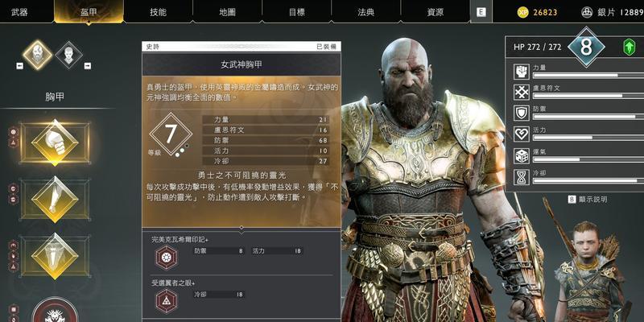The height and width of the screenshot is (322, 644).
Task: Click the 力量 strength fist icon
Action: click(522, 72)
